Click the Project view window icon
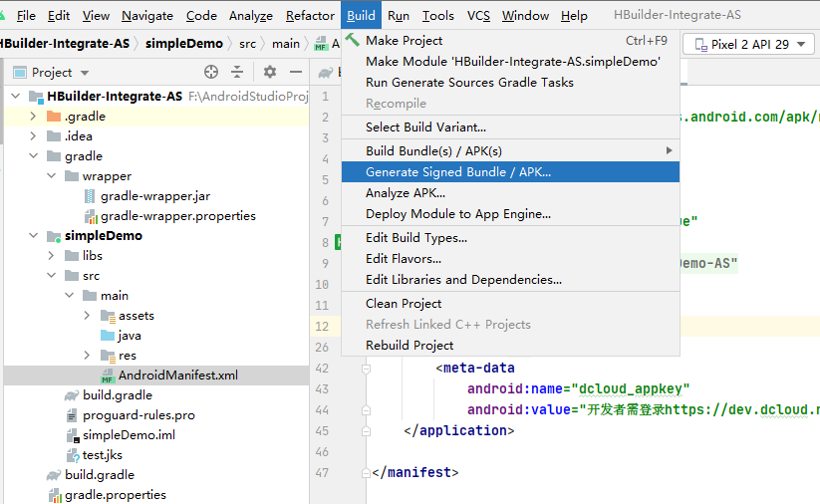 pos(20,72)
